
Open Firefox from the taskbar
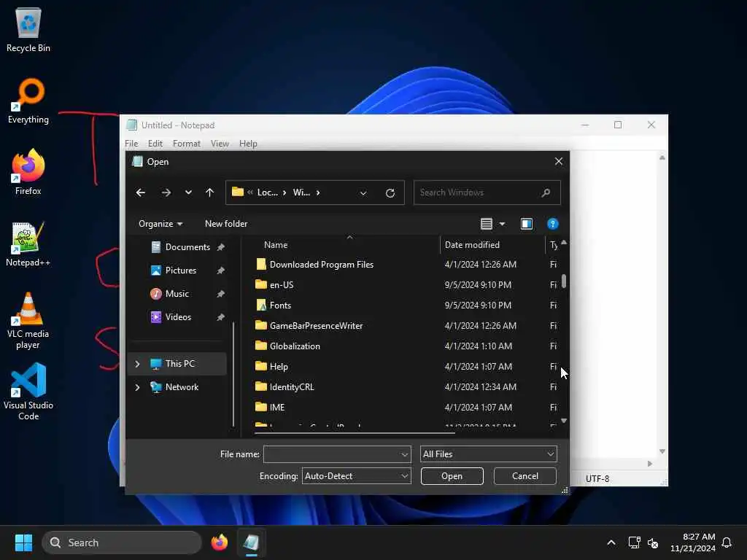219,542
